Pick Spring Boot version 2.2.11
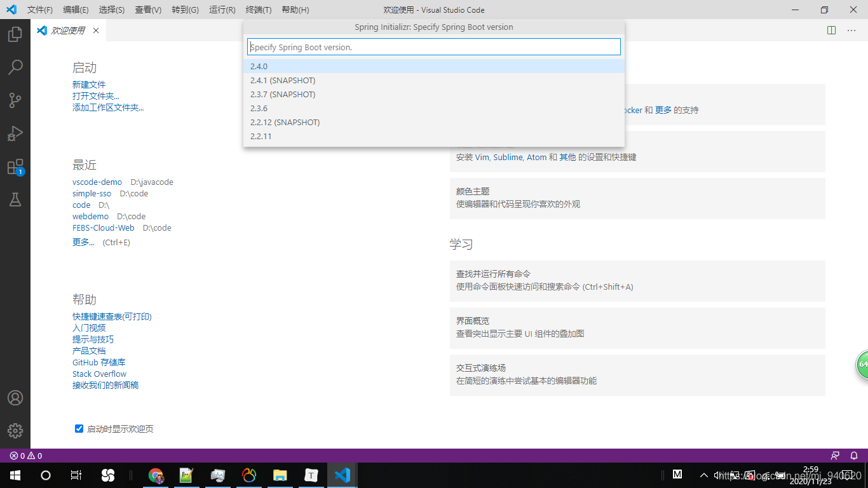Viewport: 868px width, 488px height. pos(433,136)
